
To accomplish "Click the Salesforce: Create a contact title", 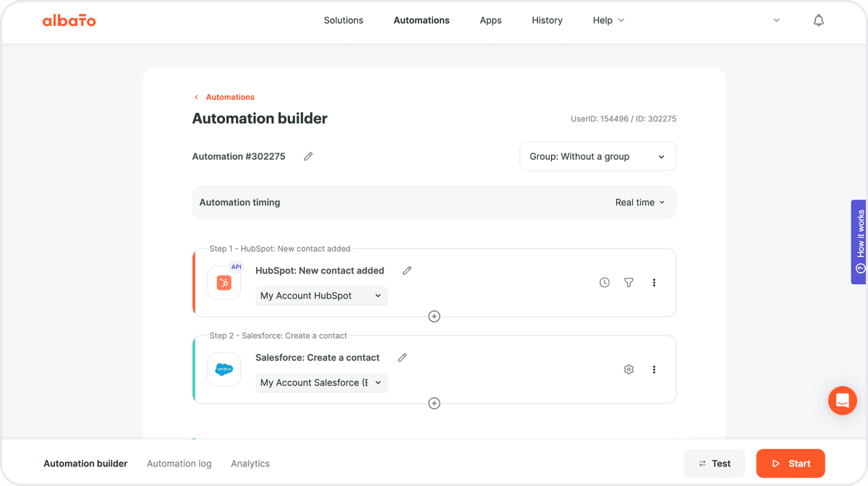I will [x=318, y=357].
